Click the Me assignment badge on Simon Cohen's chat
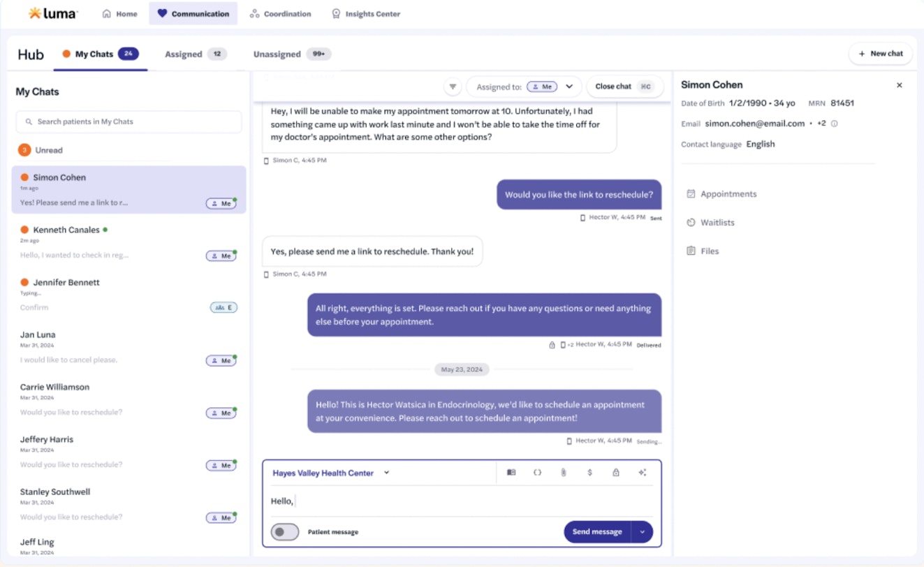The width and height of the screenshot is (924, 567). [x=221, y=203]
